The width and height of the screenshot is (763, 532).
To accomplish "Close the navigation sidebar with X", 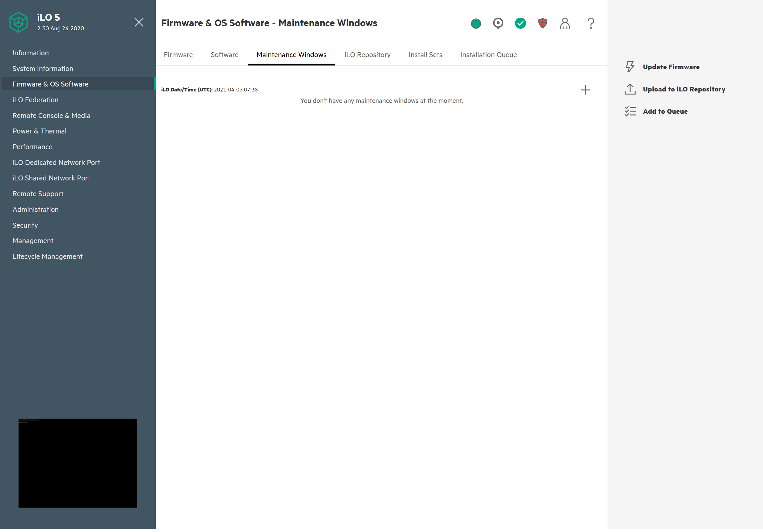I will pos(139,22).
